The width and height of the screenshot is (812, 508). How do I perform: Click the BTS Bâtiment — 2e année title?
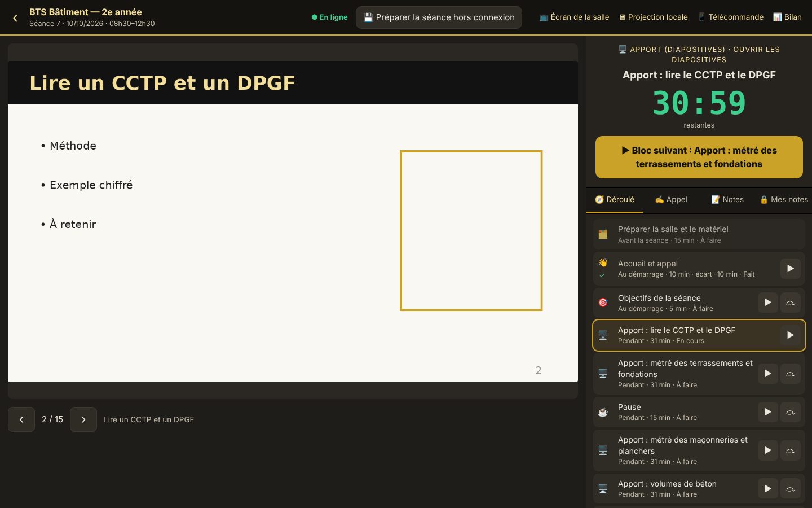pyautogui.click(x=86, y=12)
